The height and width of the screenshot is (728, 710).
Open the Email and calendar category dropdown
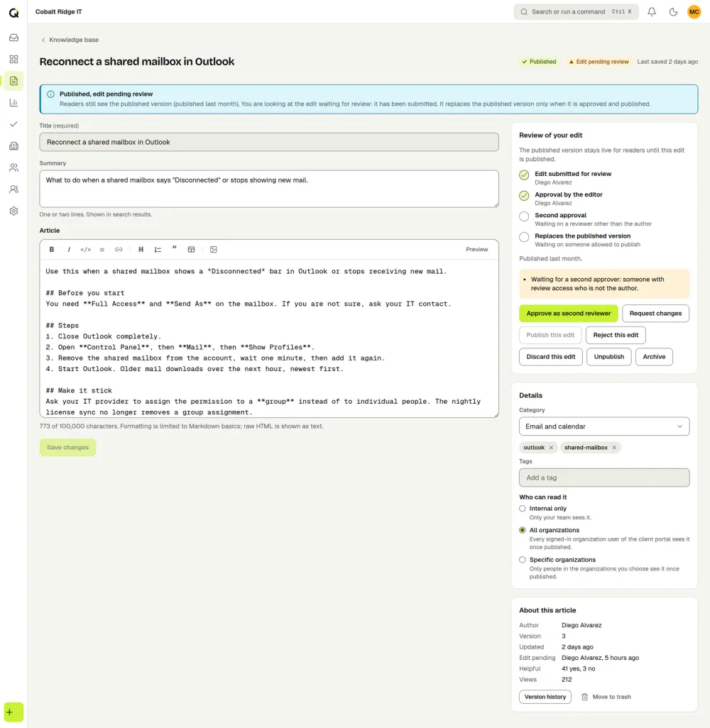[604, 426]
